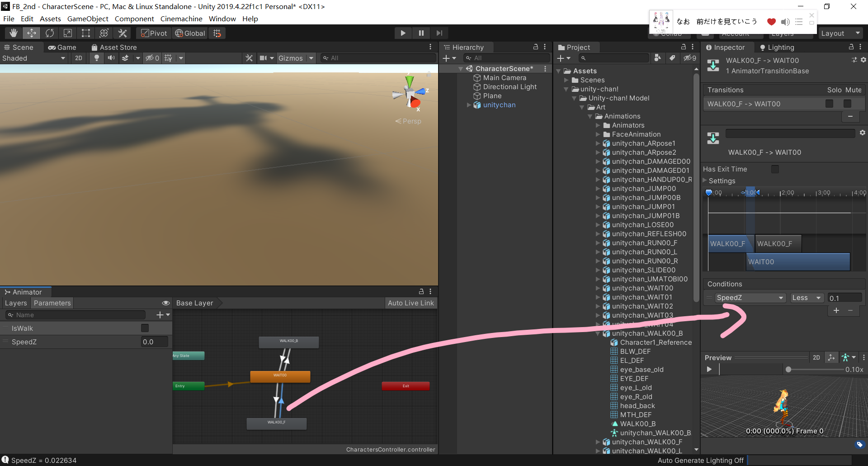
Task: Select the Move tool
Action: 32,33
